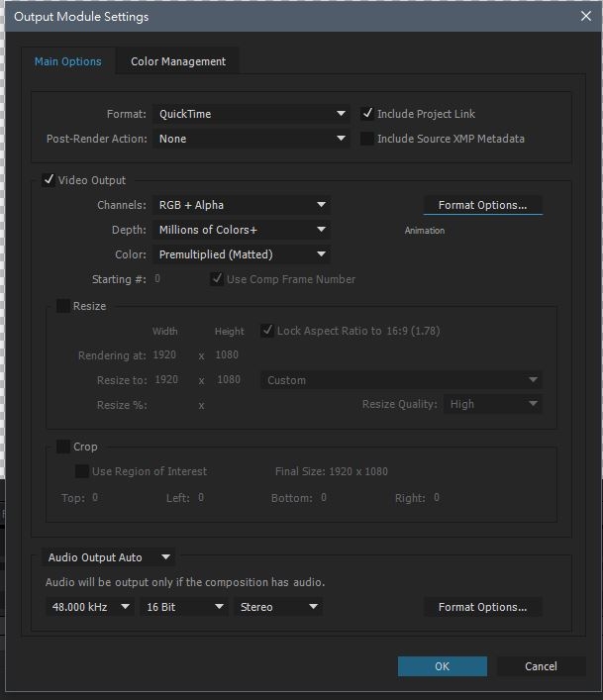Switch to the Color Management tab
The height and width of the screenshot is (700, 603).
(x=178, y=61)
